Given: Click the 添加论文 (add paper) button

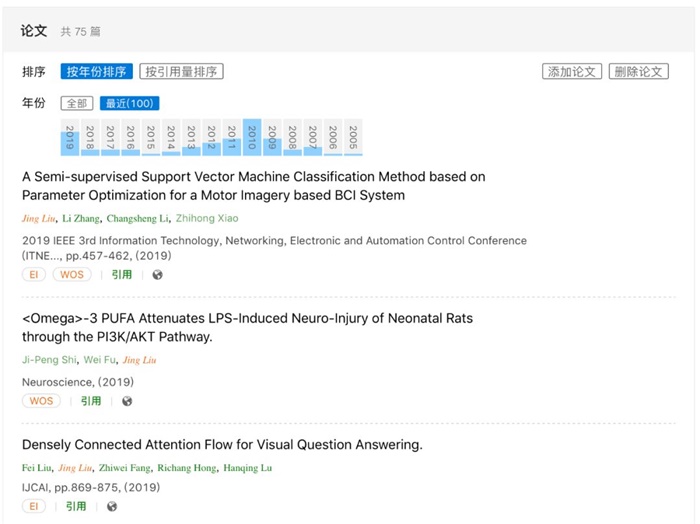Looking at the screenshot, I should click(571, 72).
